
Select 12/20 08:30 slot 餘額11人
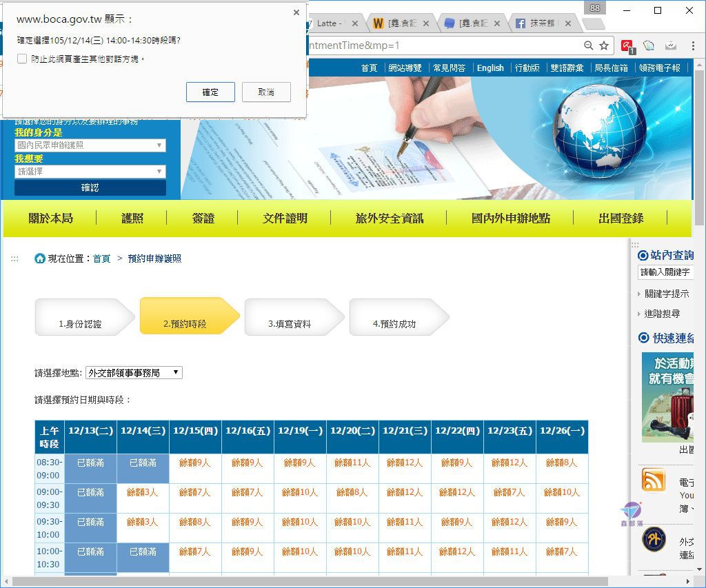tap(352, 463)
